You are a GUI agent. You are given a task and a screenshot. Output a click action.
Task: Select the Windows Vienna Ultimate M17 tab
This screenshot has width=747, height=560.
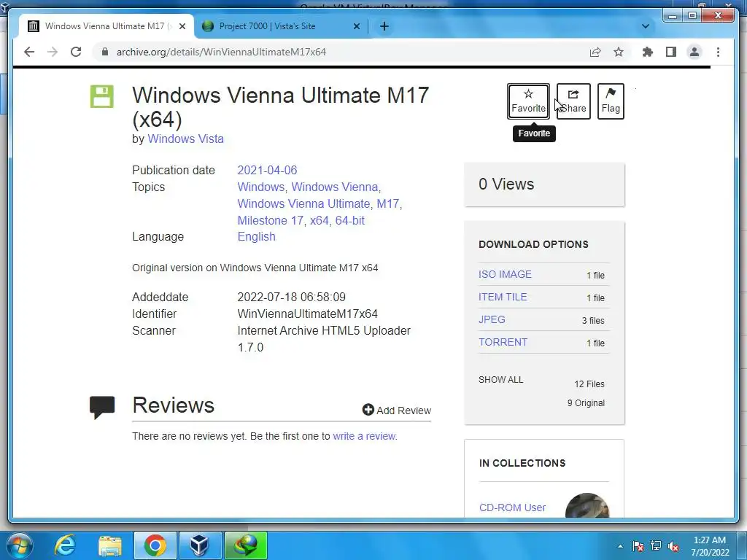click(x=107, y=26)
